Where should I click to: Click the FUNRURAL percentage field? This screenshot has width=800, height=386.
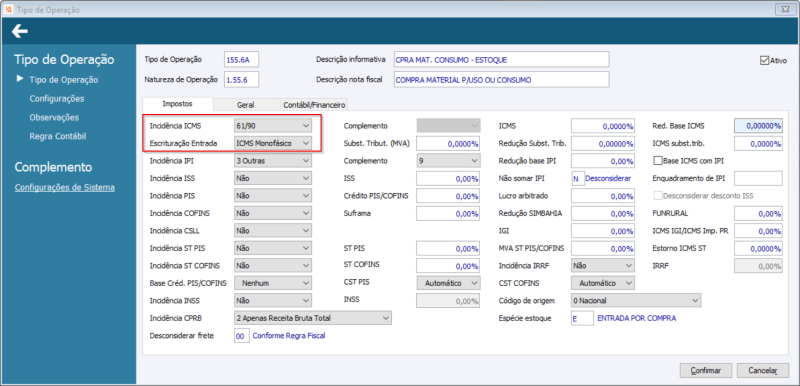point(758,214)
